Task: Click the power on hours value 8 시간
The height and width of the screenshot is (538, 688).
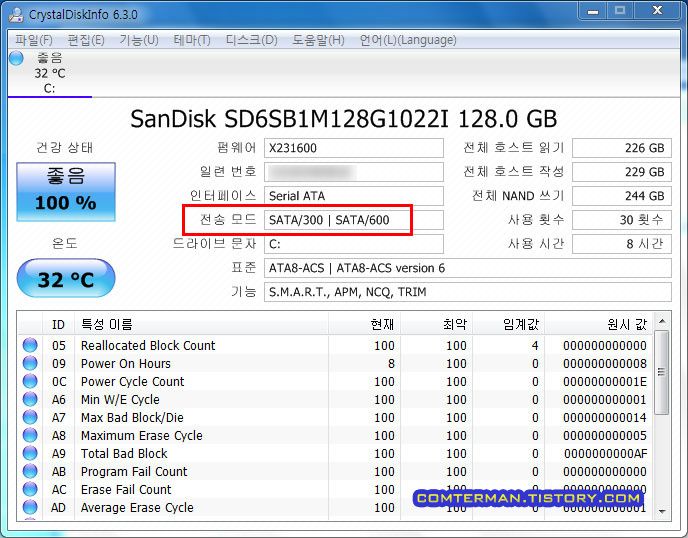Action: [x=622, y=244]
